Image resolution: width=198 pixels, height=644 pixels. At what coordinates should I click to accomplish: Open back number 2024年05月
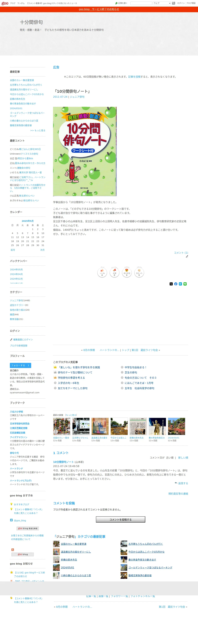[x=16, y=270]
